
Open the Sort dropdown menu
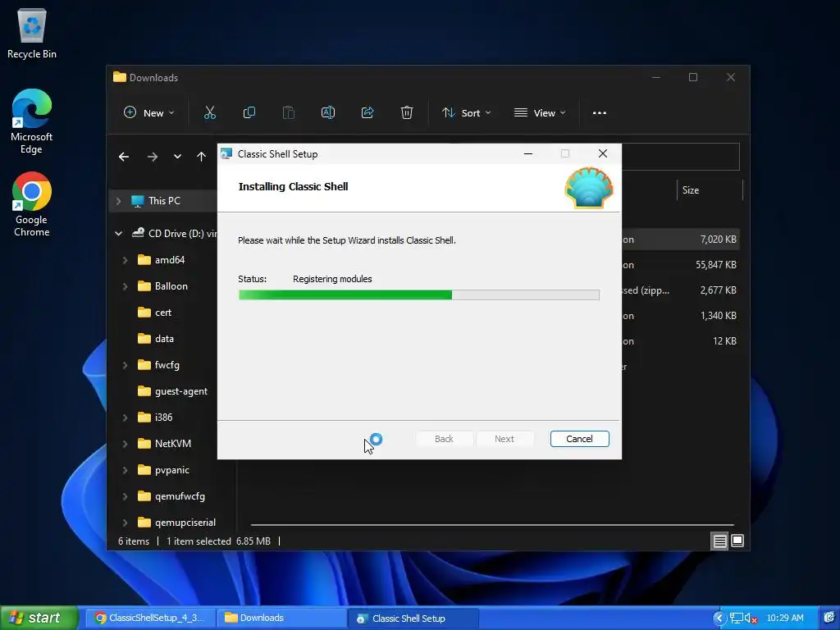click(x=466, y=113)
